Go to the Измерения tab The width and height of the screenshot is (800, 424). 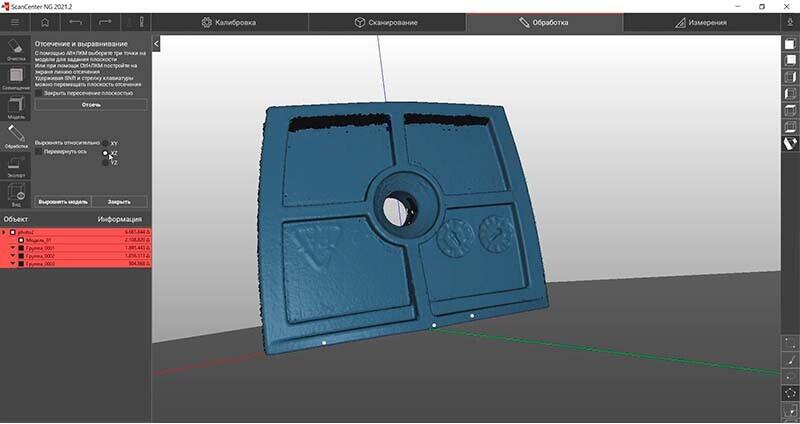click(702, 22)
